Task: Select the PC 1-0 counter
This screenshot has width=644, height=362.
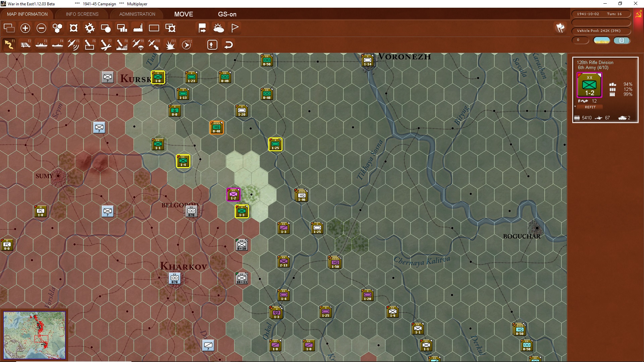Action: click(41, 211)
